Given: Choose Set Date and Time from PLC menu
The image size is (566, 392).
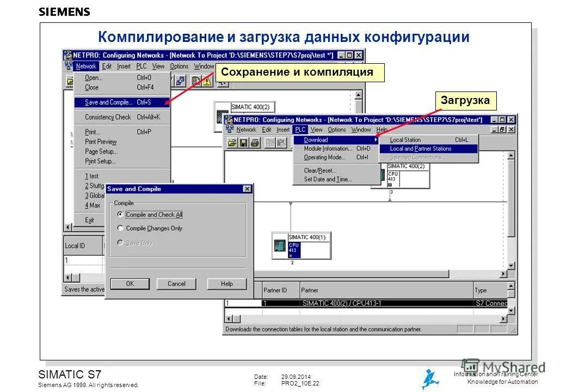Looking at the screenshot, I should point(336,179).
